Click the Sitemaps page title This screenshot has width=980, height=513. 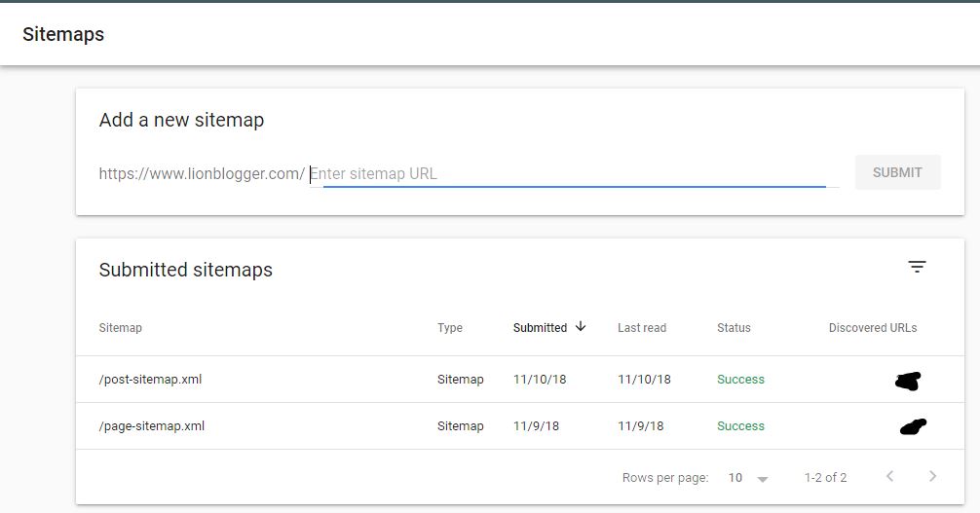pos(63,34)
